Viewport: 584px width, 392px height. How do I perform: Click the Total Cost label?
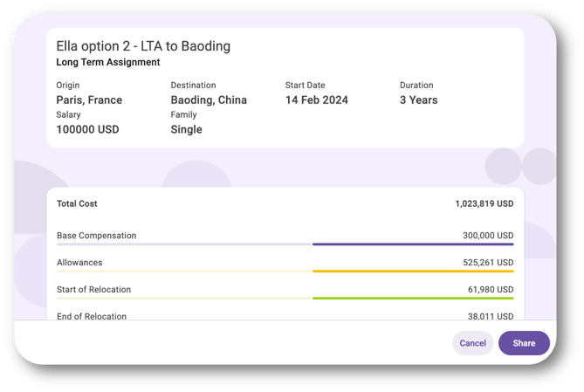77,203
